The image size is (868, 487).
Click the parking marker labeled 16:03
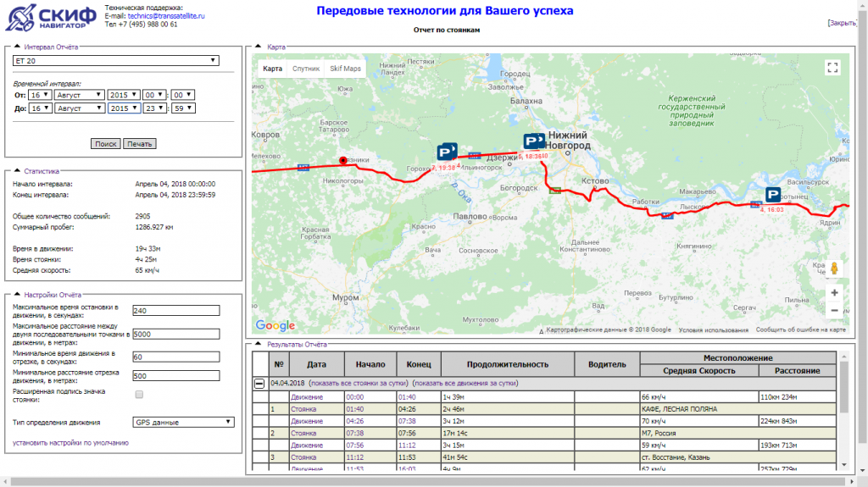(773, 195)
